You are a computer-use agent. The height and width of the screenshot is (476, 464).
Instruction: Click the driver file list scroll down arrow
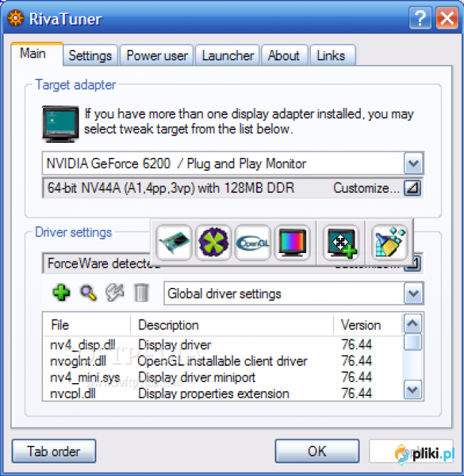click(412, 390)
